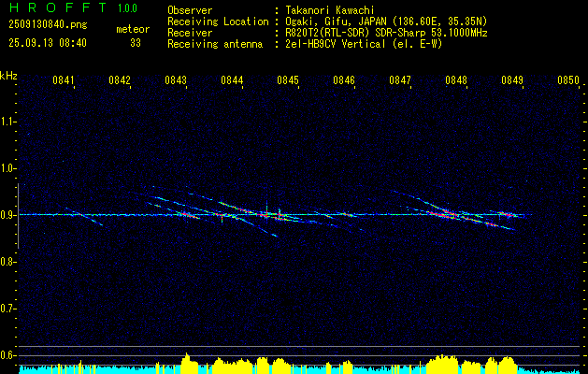
Task: Click the 1.1 frequency axis label
Action: (7, 122)
